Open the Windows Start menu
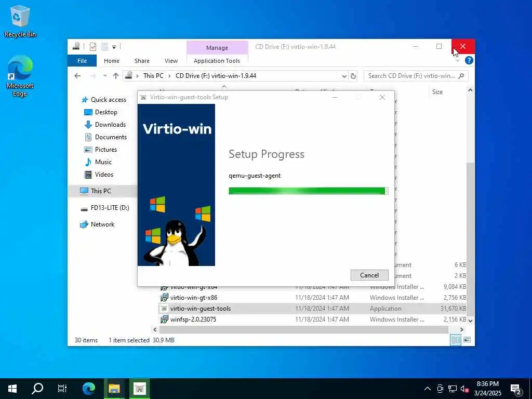This screenshot has height=399, width=532. pyautogui.click(x=12, y=389)
